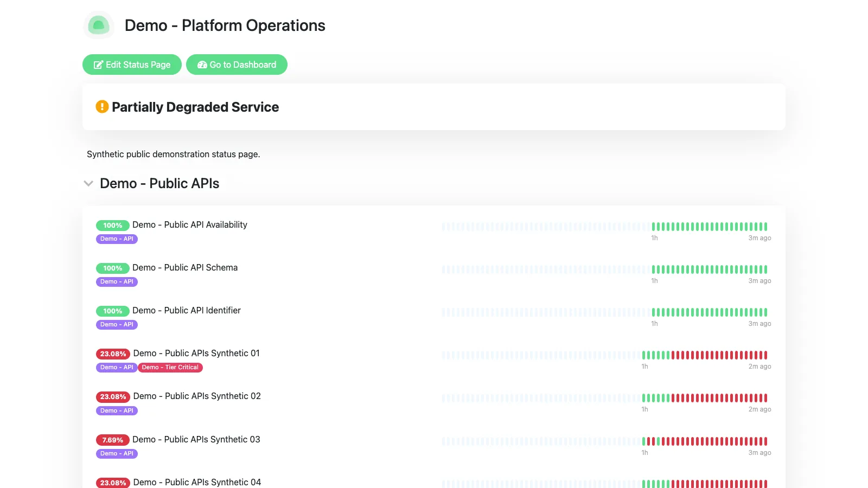Click first green heartbeat bar for Synthetic 02
Viewport: 868px width, 488px height.
(644, 398)
